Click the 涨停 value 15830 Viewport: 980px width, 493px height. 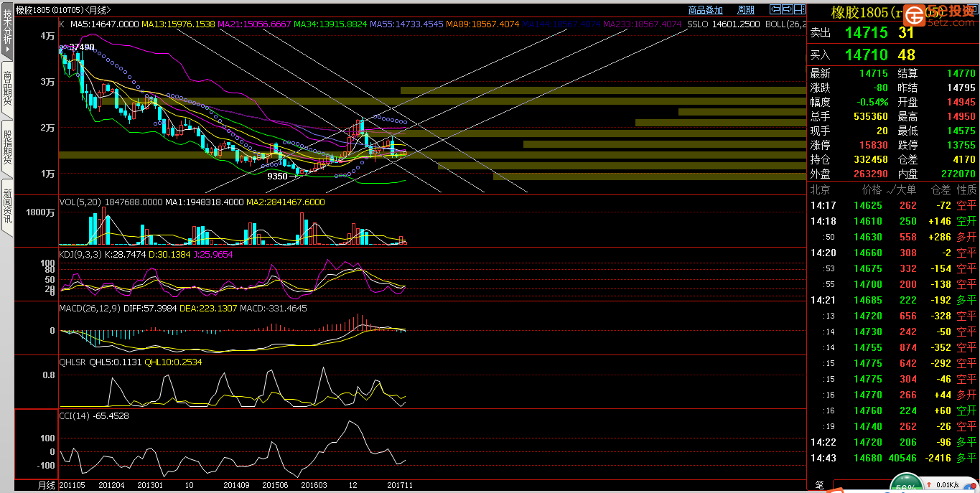tap(874, 145)
